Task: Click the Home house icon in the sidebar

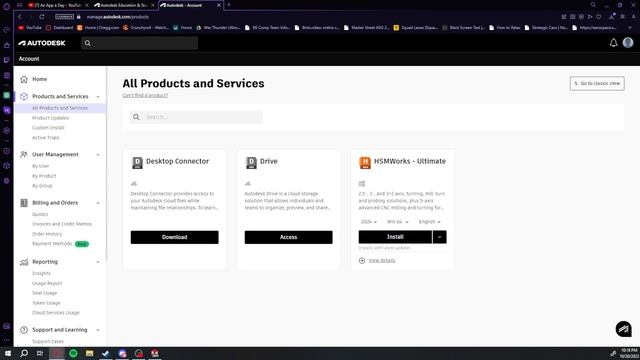Action: coord(24,79)
